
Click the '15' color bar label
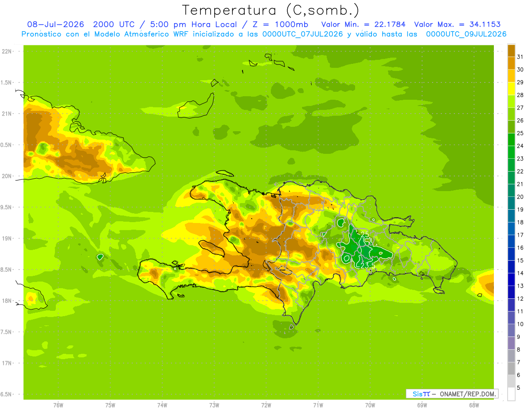coord(520,260)
